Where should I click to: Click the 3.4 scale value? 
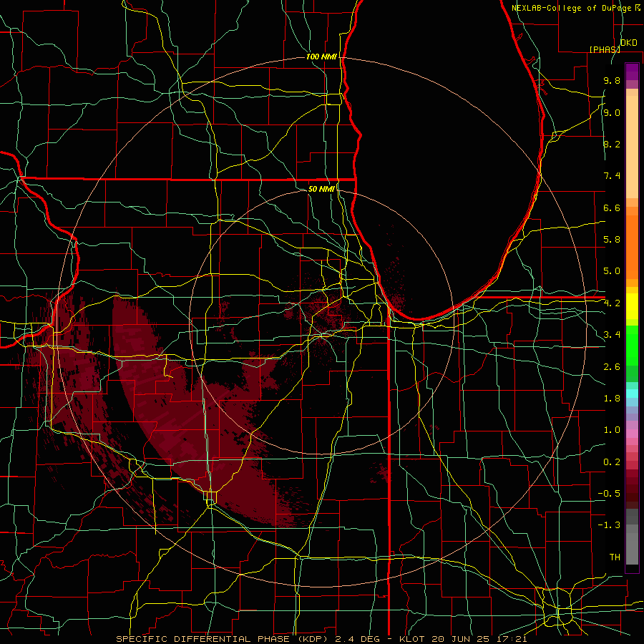[x=612, y=335]
